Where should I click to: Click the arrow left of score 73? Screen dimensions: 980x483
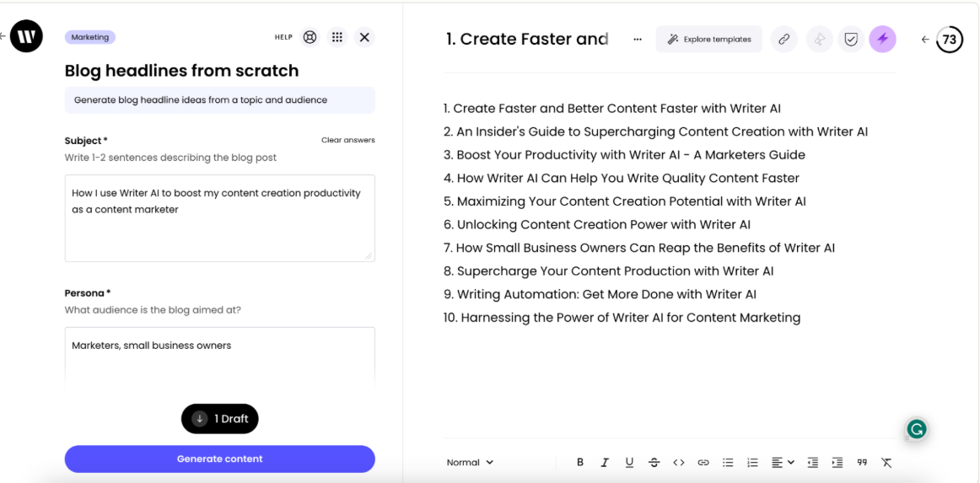pyautogui.click(x=926, y=40)
